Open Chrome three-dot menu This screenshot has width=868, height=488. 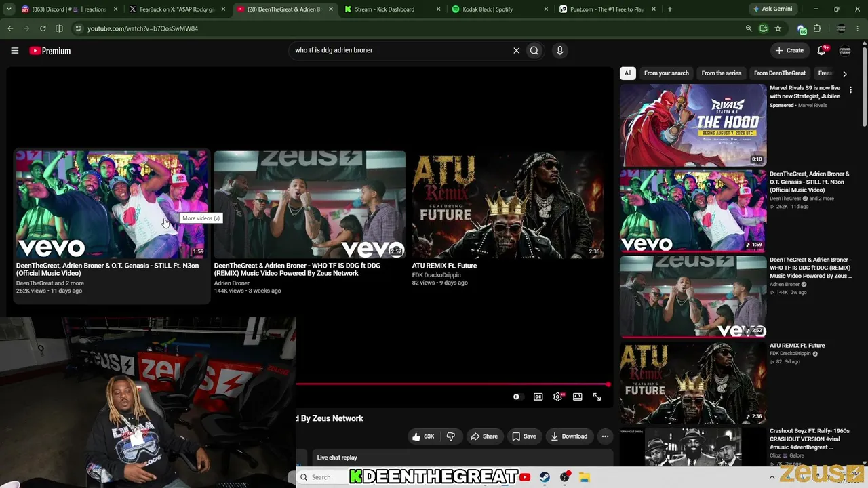pos(859,28)
